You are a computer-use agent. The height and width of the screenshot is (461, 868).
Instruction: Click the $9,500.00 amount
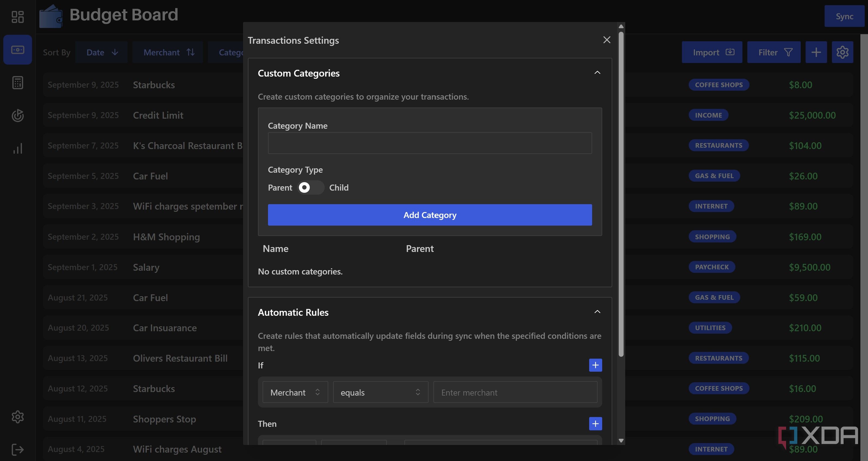pyautogui.click(x=809, y=267)
